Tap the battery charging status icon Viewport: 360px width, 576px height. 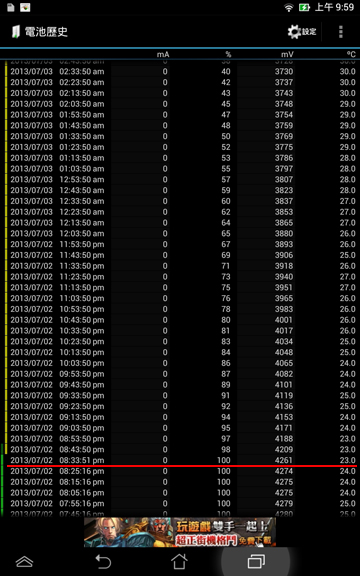[304, 7]
